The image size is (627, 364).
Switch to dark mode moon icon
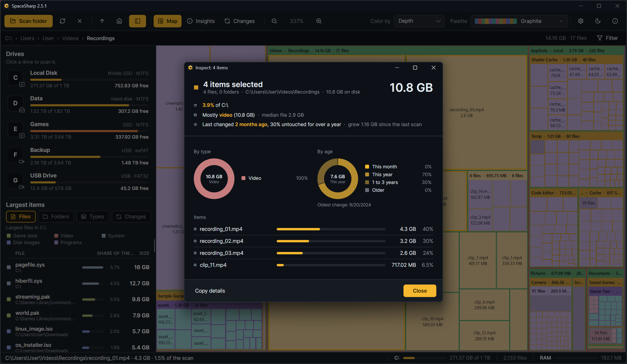[x=598, y=21]
